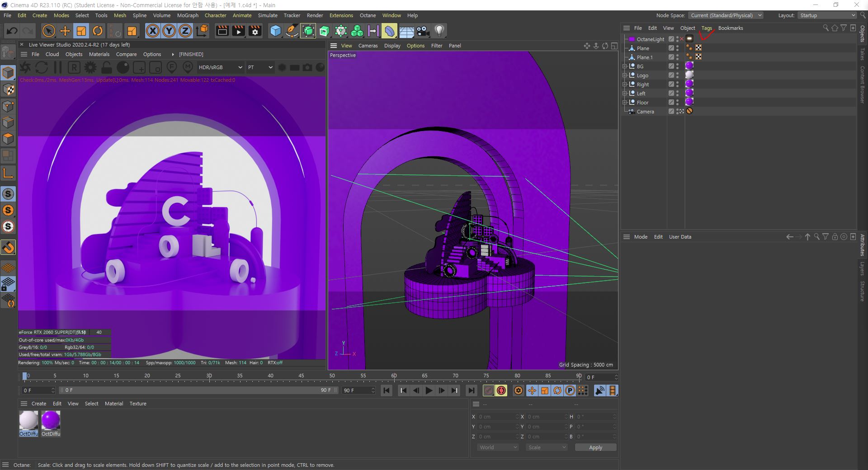Play the animation forward
The image size is (868, 470).
click(429, 390)
